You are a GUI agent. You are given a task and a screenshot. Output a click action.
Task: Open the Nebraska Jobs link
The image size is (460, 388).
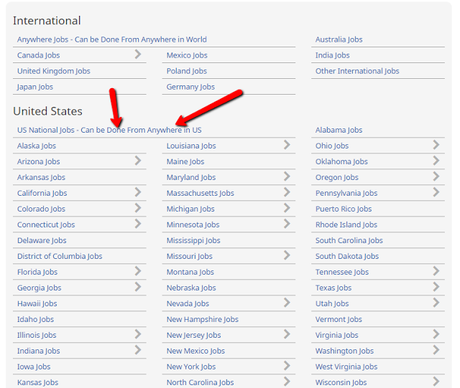[x=191, y=288]
